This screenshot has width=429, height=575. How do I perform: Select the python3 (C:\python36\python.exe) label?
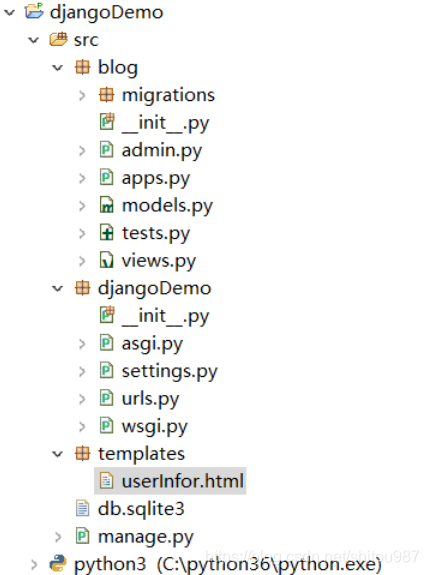click(227, 565)
